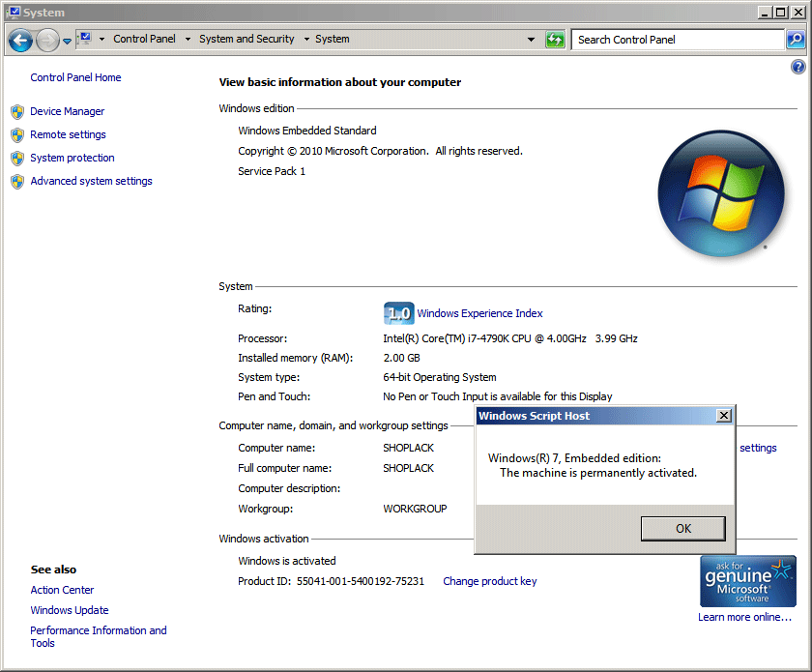Screen dimensions: 812x672
Task: Click the genuine Microsoft software badge
Action: (747, 581)
